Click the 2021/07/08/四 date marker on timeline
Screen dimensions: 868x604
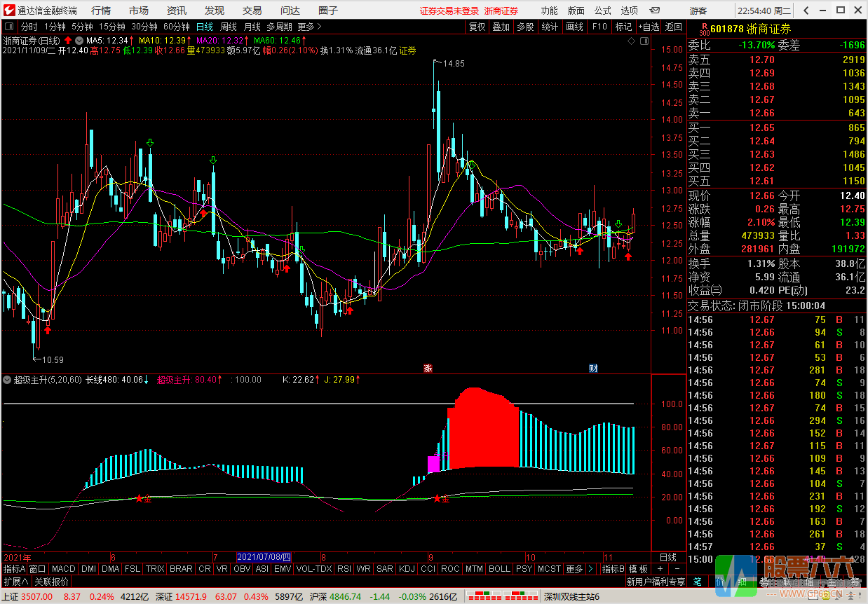click(264, 556)
